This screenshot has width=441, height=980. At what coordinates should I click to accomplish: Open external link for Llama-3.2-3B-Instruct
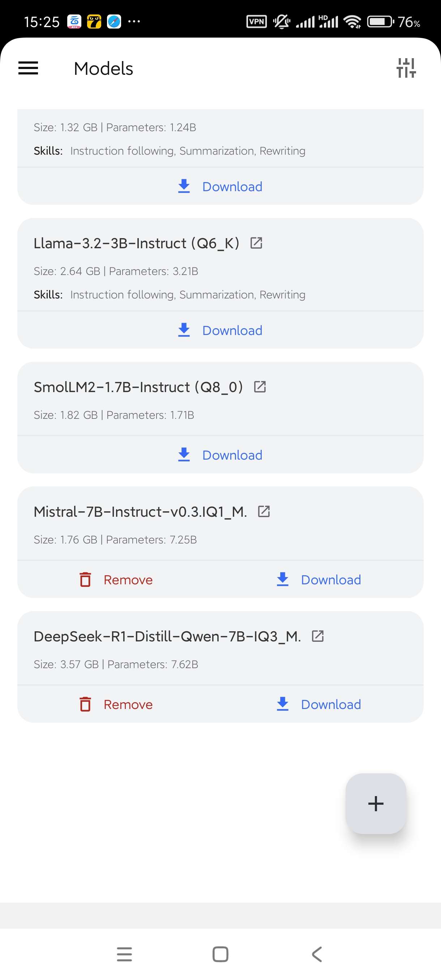click(256, 243)
